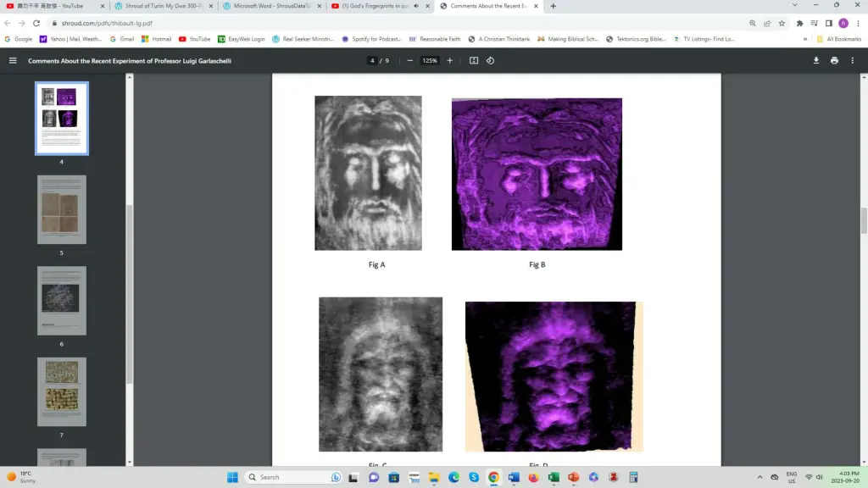This screenshot has width=868, height=488.
Task: Open the Spotify for Podcasters bookmark
Action: 371,39
